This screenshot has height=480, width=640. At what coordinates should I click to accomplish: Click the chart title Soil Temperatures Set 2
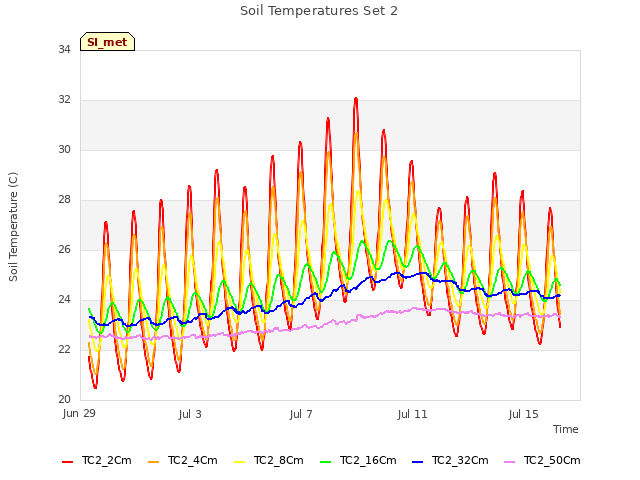pos(319,11)
